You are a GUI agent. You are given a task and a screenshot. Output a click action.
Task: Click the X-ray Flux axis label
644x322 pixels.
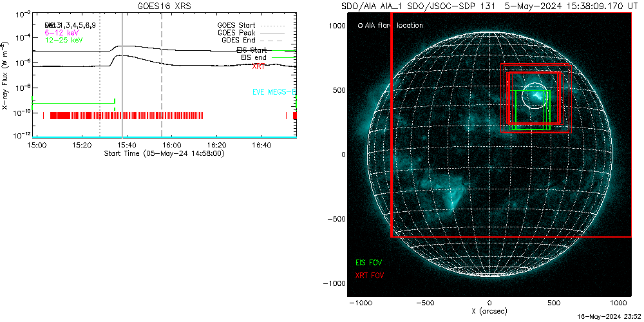(x=5, y=75)
